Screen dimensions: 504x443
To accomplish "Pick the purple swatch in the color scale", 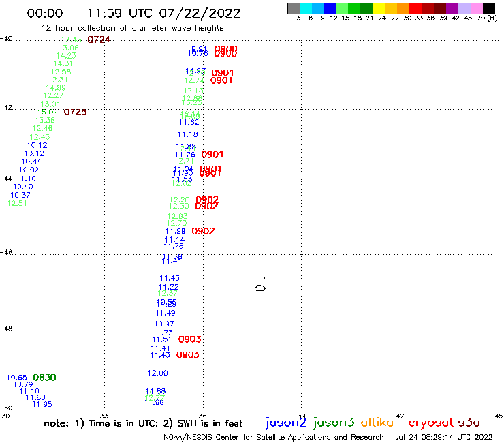I will 452,8.
